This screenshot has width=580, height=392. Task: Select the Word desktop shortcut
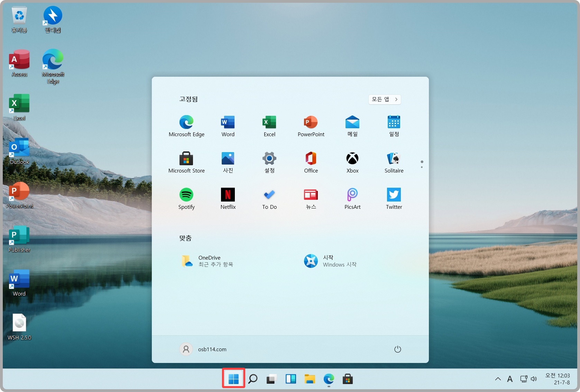click(19, 283)
